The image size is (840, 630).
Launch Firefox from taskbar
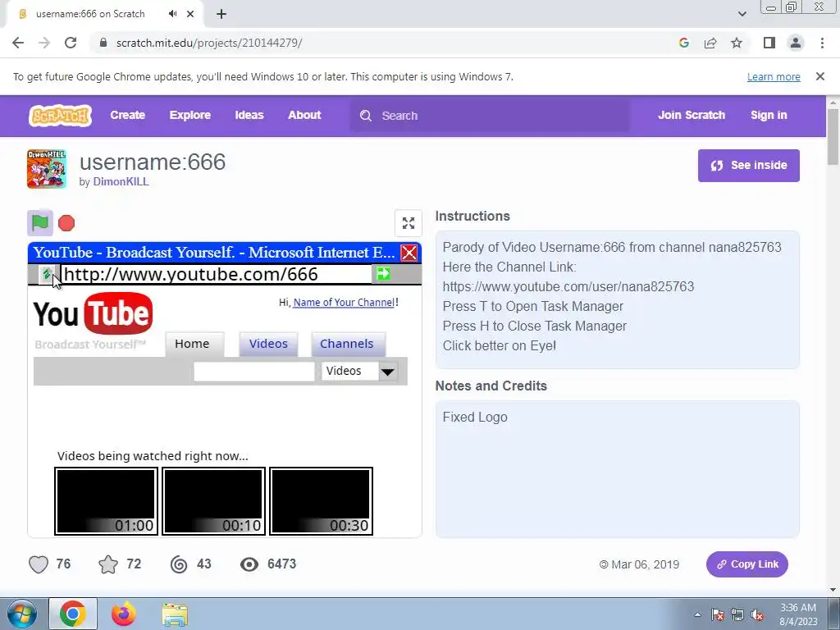pos(124,614)
